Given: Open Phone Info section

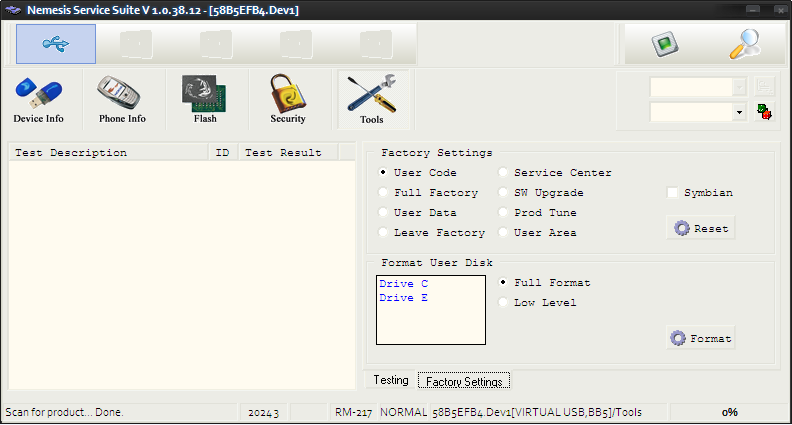Looking at the screenshot, I should click(x=122, y=100).
